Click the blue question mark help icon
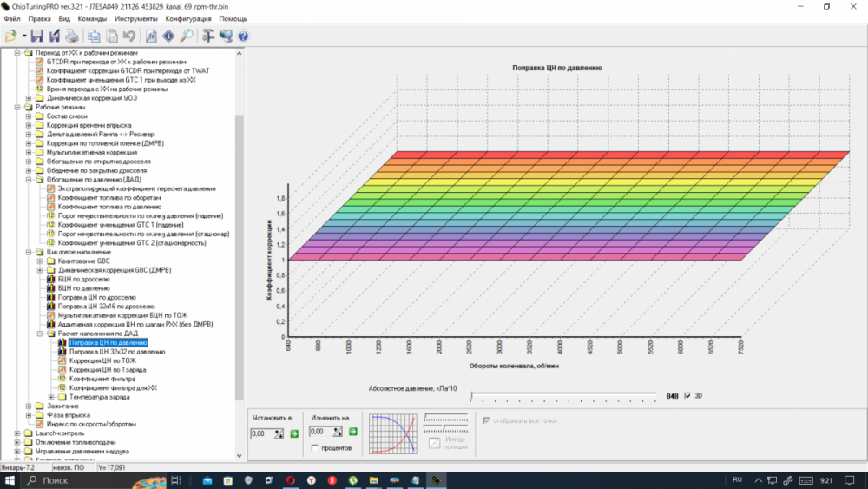 (x=243, y=36)
